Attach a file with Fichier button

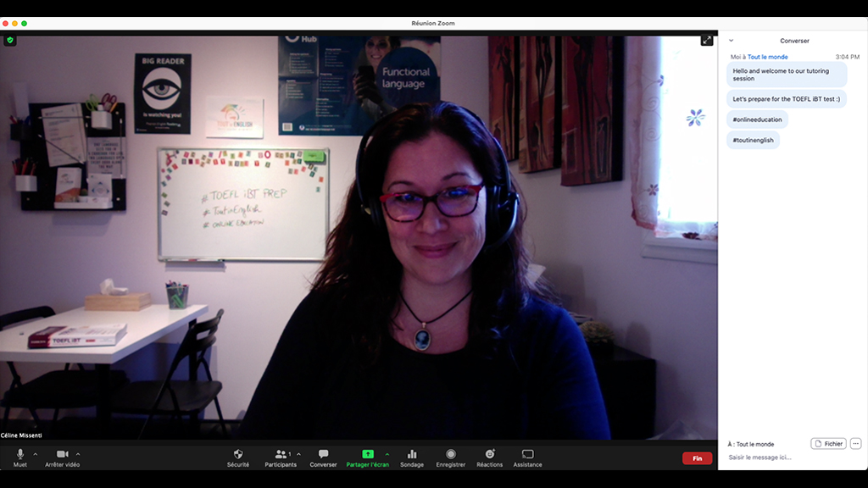(829, 444)
